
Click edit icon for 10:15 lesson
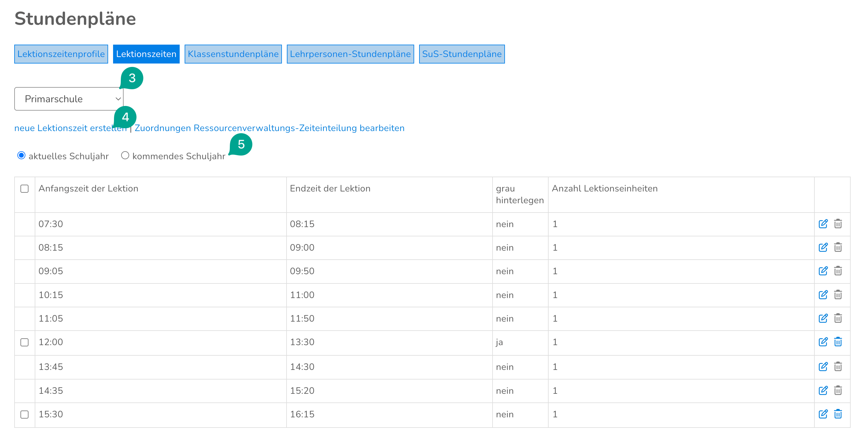(x=822, y=295)
